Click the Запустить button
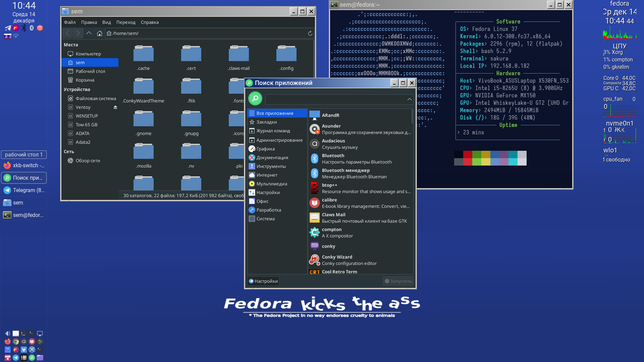This screenshot has width=644, height=362. pyautogui.click(x=398, y=281)
